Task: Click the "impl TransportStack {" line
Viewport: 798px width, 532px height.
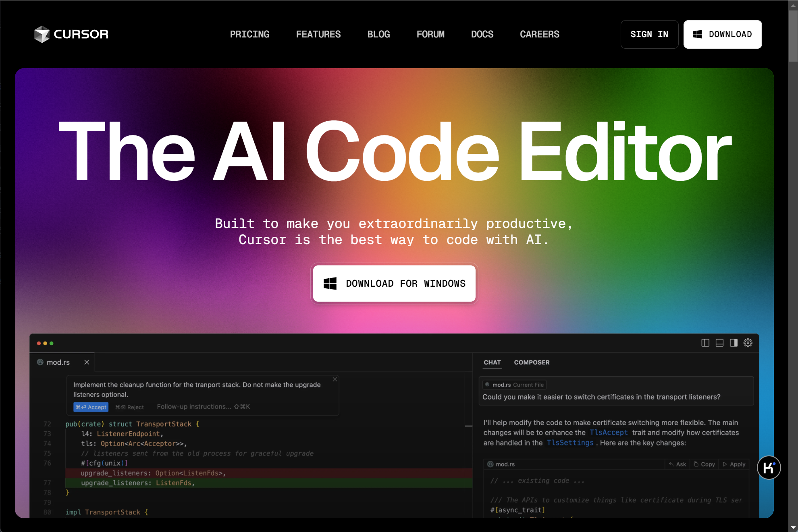Action: point(107,512)
